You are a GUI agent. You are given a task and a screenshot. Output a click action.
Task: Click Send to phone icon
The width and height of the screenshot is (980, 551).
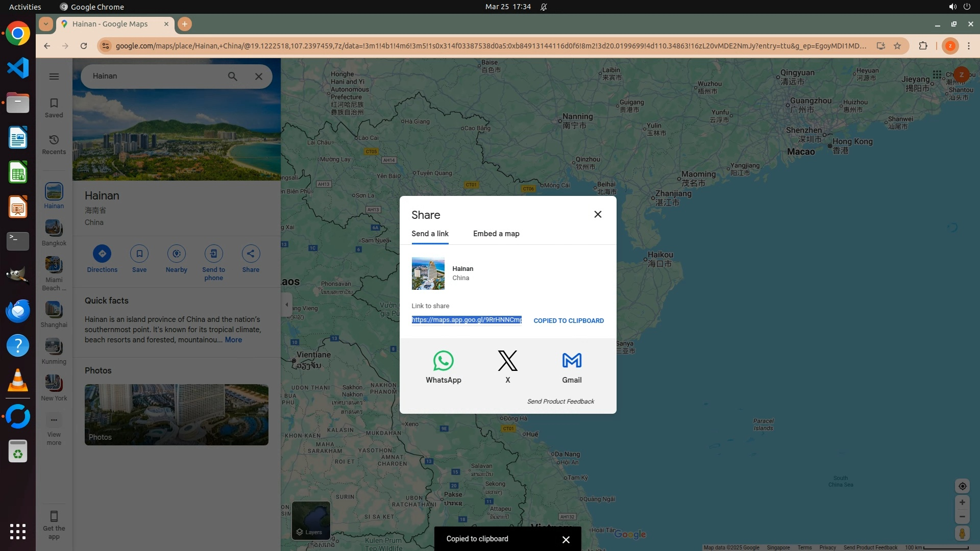[x=213, y=254]
